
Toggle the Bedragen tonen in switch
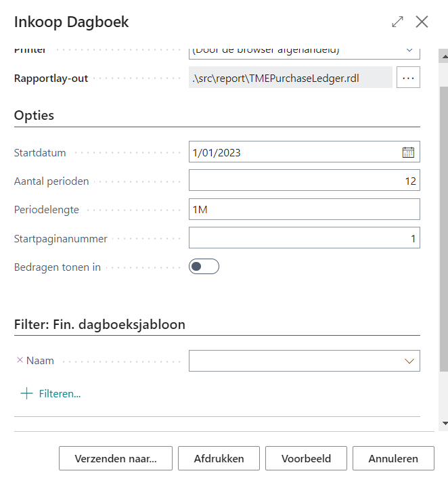pyautogui.click(x=204, y=267)
